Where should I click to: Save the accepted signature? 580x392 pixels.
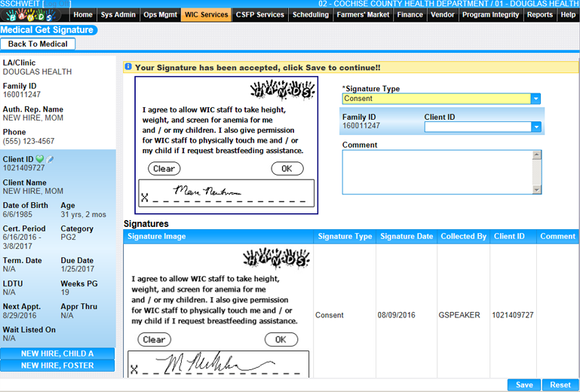tap(523, 384)
